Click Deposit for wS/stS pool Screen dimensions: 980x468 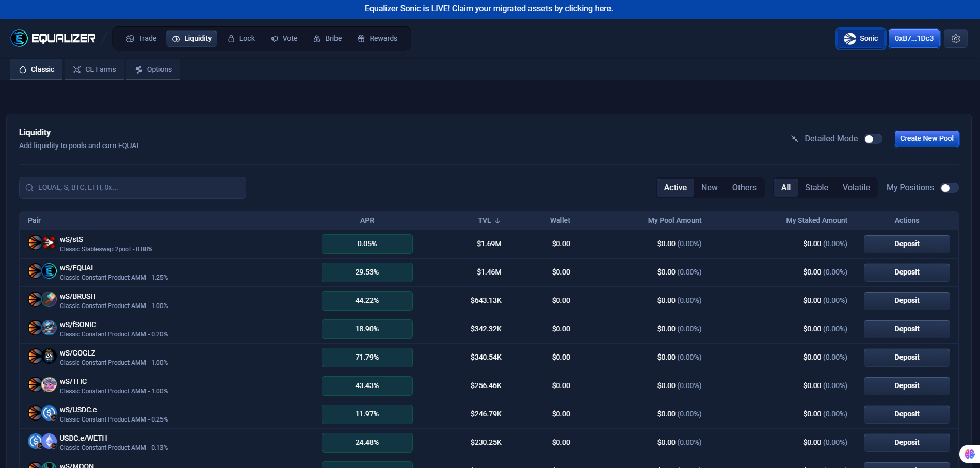907,244
